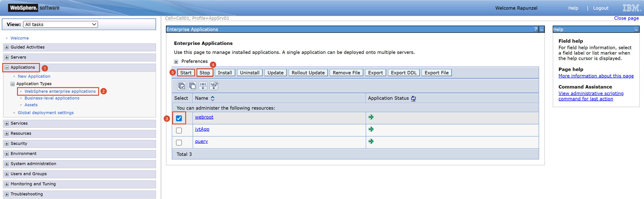
Task: Open Business-level applications link
Action: (x=52, y=98)
